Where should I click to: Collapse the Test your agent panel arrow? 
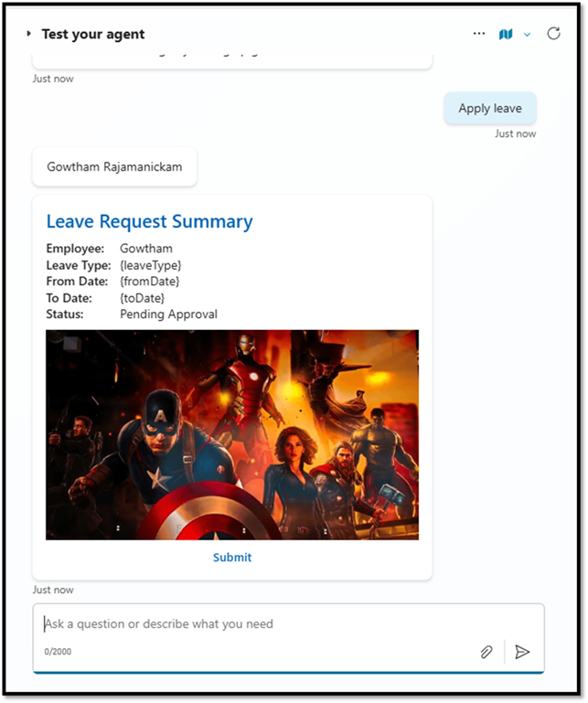coord(28,34)
